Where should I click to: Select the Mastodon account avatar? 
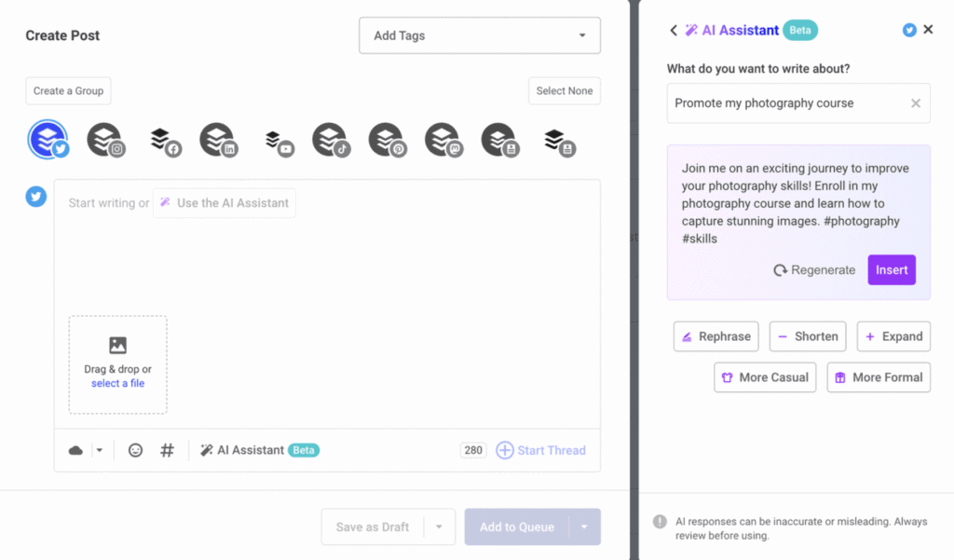[x=443, y=140]
